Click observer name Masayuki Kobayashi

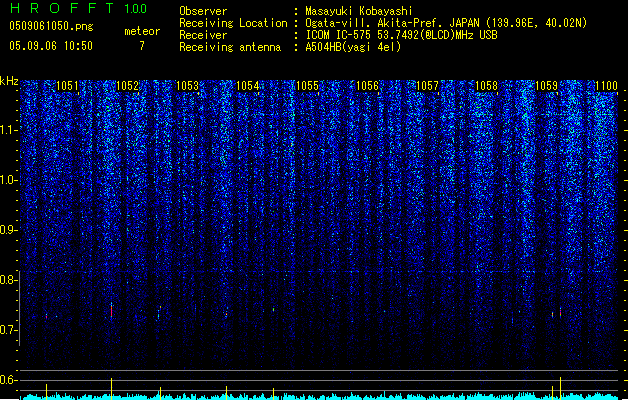point(359,11)
